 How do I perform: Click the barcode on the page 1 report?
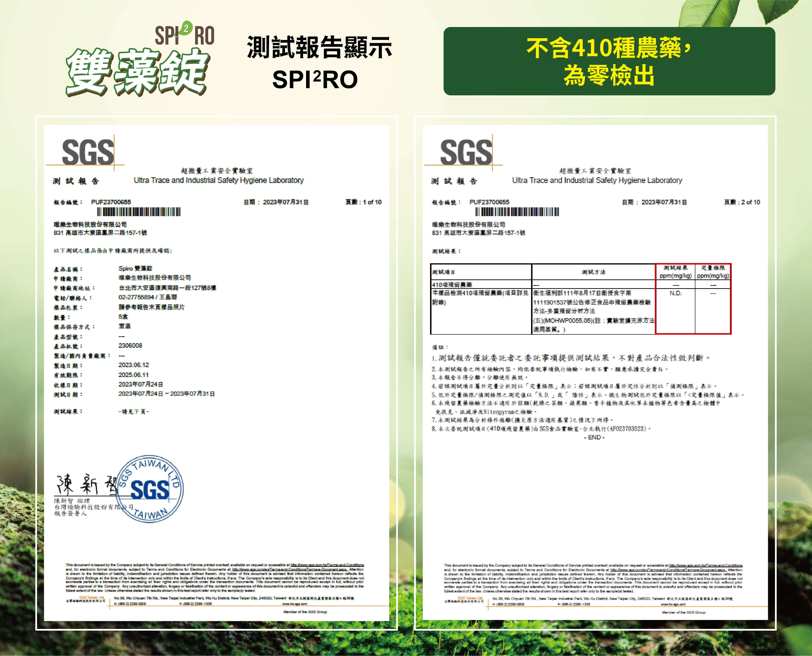point(139,212)
